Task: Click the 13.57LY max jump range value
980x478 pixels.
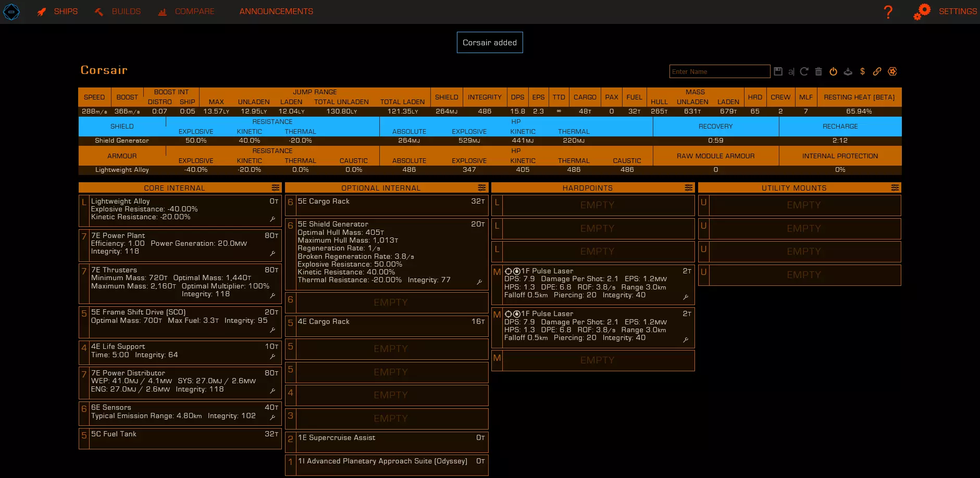Action: click(x=216, y=111)
